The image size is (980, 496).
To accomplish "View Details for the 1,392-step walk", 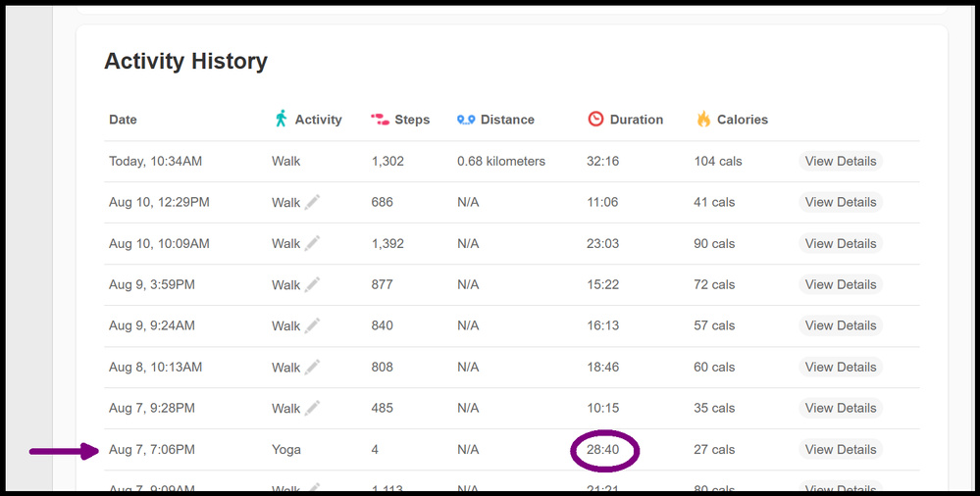I will point(840,243).
